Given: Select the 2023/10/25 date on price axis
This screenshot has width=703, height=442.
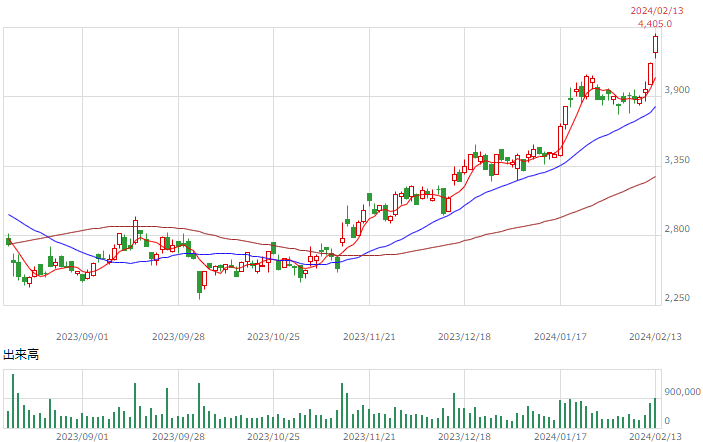Looking at the screenshot, I should (x=273, y=337).
